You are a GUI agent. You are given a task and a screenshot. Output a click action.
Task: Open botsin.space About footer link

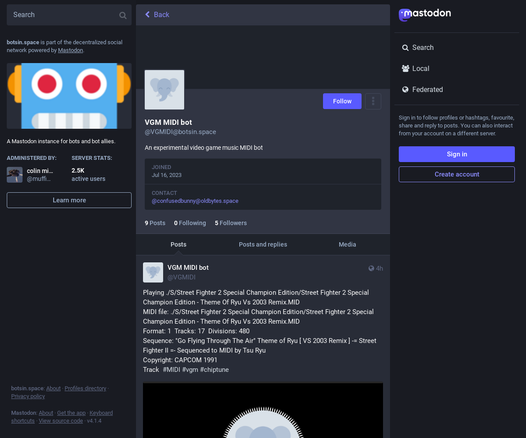53,388
